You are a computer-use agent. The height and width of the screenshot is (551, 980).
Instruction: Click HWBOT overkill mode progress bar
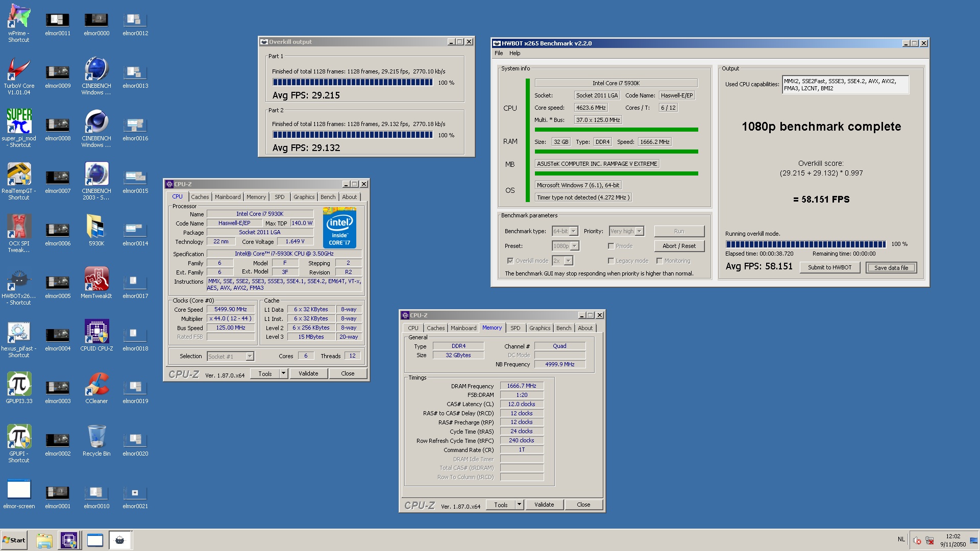click(x=805, y=244)
